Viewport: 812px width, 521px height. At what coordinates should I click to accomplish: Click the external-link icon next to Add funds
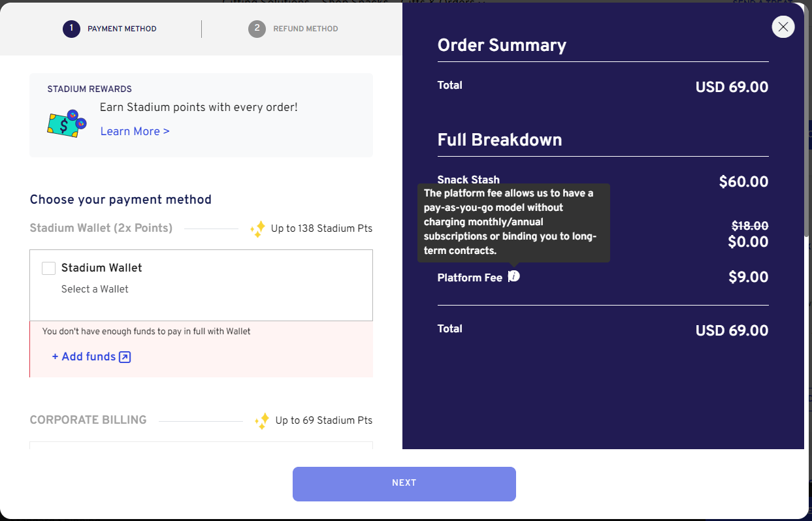[x=125, y=357]
